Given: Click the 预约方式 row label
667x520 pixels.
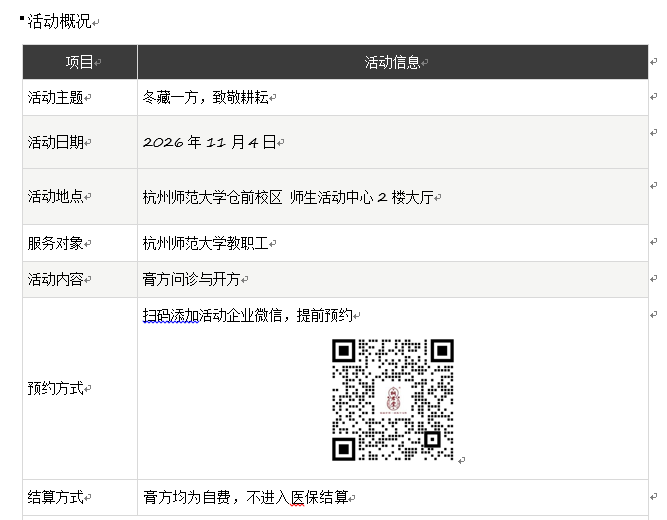Looking at the screenshot, I should coord(55,389).
